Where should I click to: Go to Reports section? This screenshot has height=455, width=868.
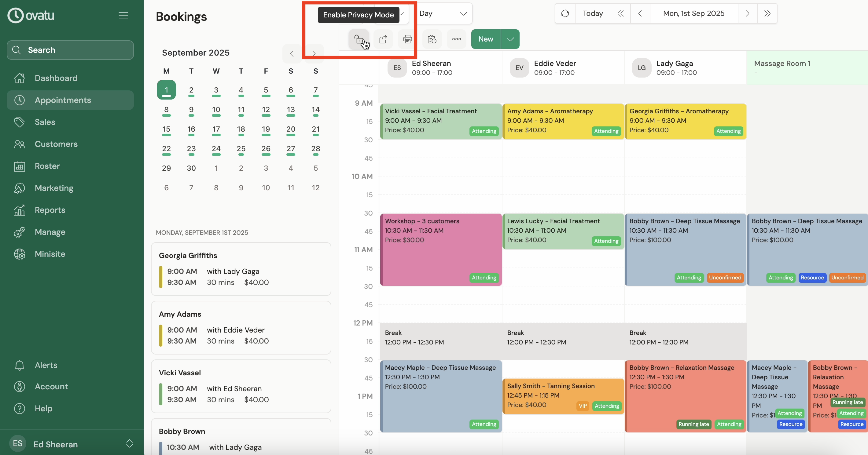pyautogui.click(x=50, y=210)
